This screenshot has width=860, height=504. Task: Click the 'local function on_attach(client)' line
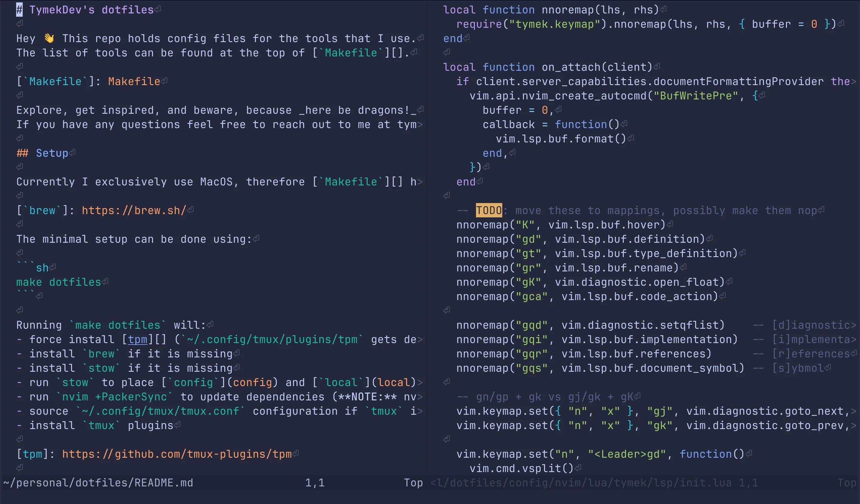tap(548, 67)
